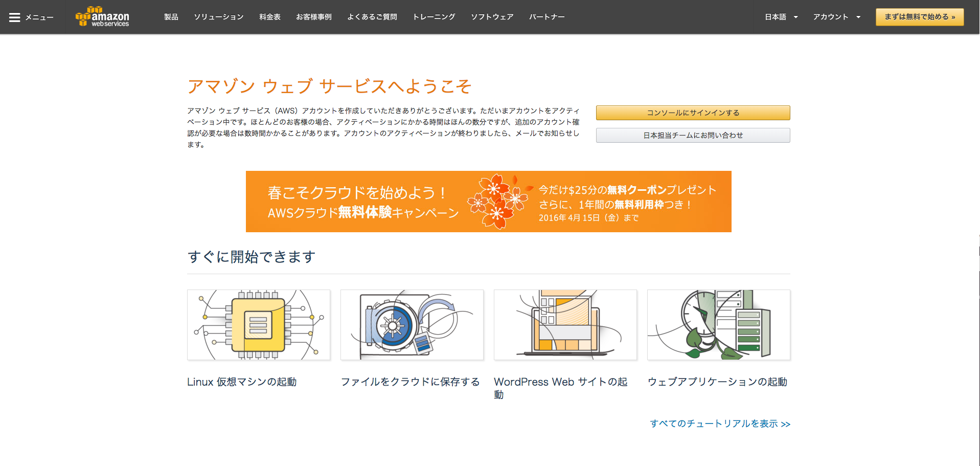
Task: Open the hamburger menu icon
Action: point(15,16)
